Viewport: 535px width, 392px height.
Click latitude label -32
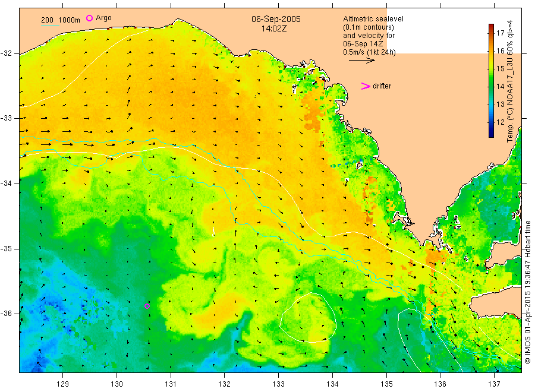[7, 53]
